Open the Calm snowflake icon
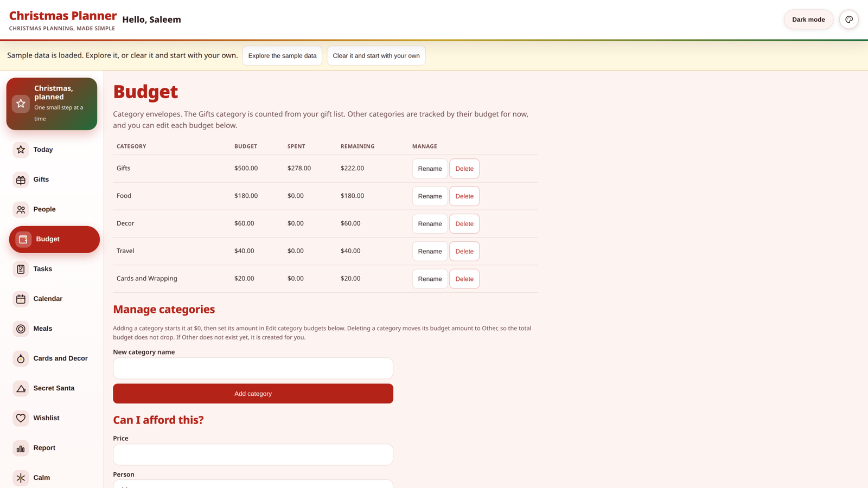The width and height of the screenshot is (868, 488). coord(21,478)
